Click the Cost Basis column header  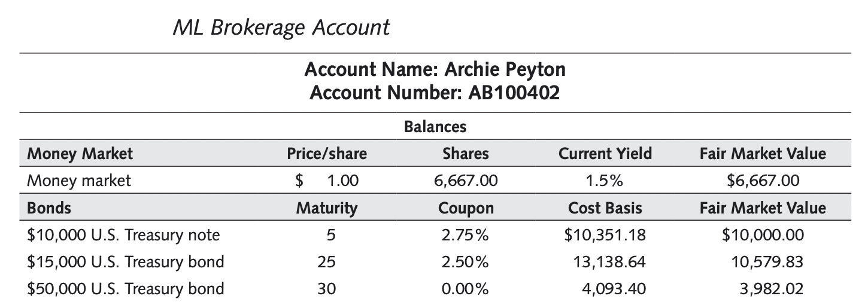click(x=605, y=208)
